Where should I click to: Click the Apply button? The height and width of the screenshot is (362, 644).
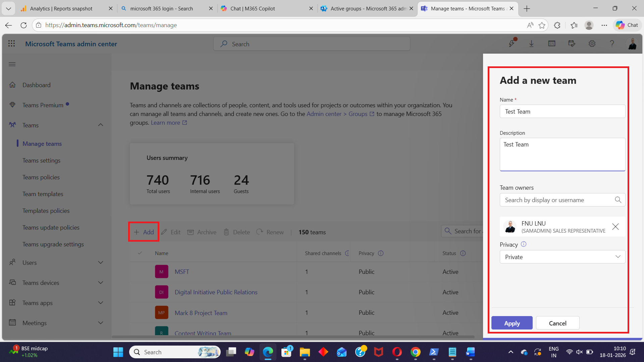[x=512, y=323]
